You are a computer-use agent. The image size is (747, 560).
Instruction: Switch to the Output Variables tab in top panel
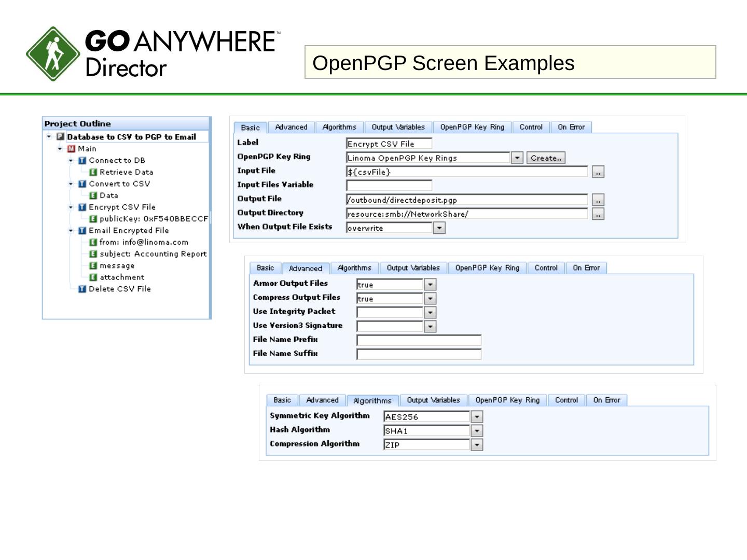pos(398,127)
